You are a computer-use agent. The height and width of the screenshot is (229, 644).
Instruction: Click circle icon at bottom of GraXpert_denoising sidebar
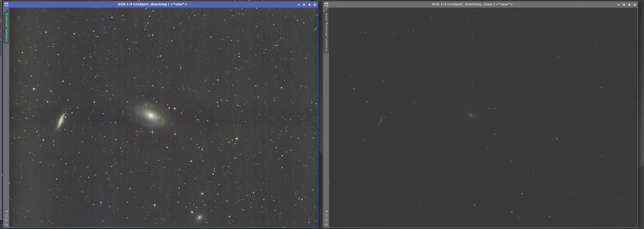[6, 224]
